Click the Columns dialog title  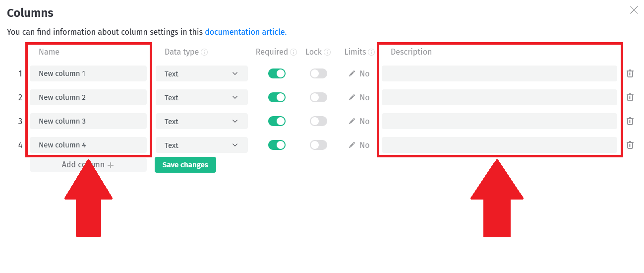[30, 13]
